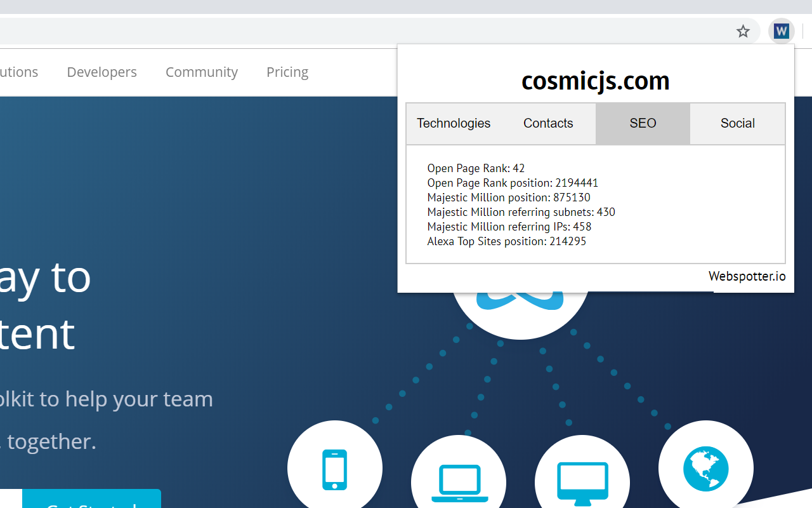Click Majestic Million referring IPs: 458

(x=509, y=227)
